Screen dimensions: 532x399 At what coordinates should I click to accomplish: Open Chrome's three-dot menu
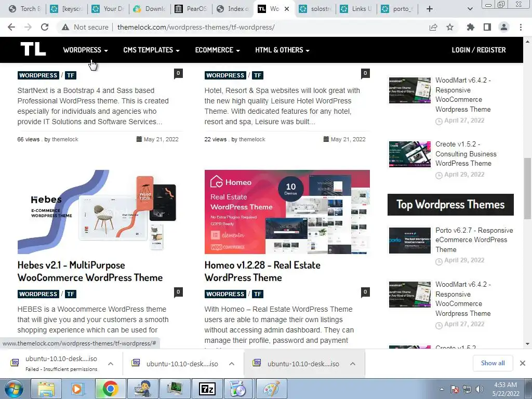(x=521, y=27)
